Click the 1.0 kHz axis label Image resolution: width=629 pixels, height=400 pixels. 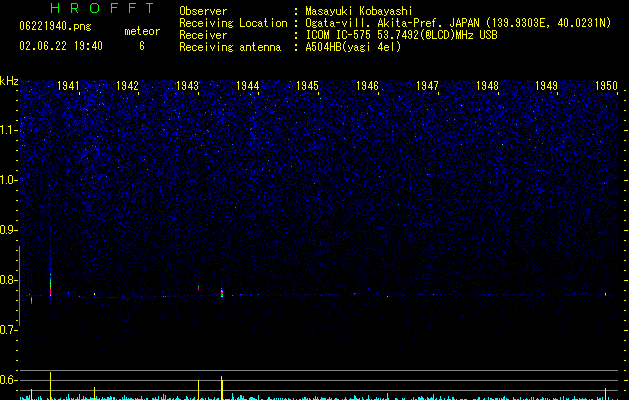click(x=9, y=180)
